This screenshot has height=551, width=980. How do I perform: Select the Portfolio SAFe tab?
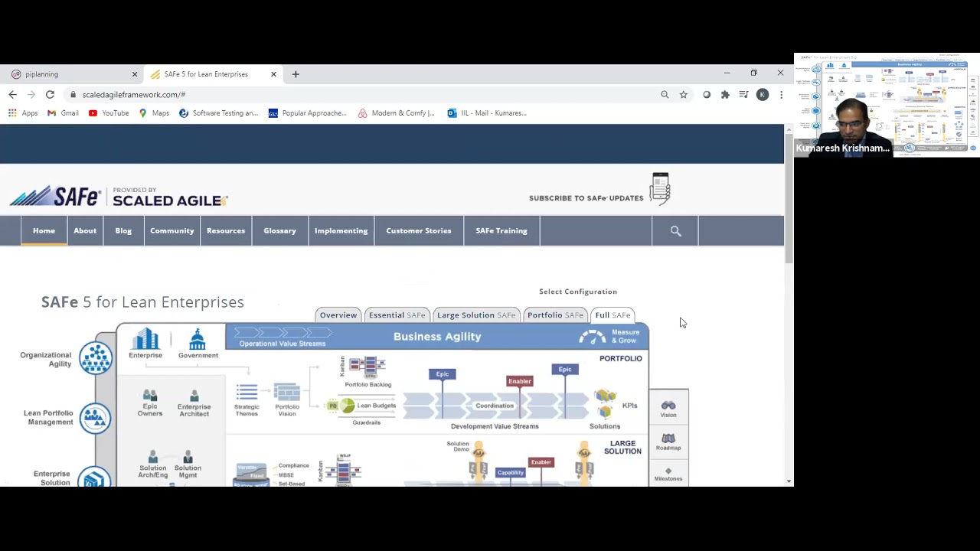(x=555, y=315)
